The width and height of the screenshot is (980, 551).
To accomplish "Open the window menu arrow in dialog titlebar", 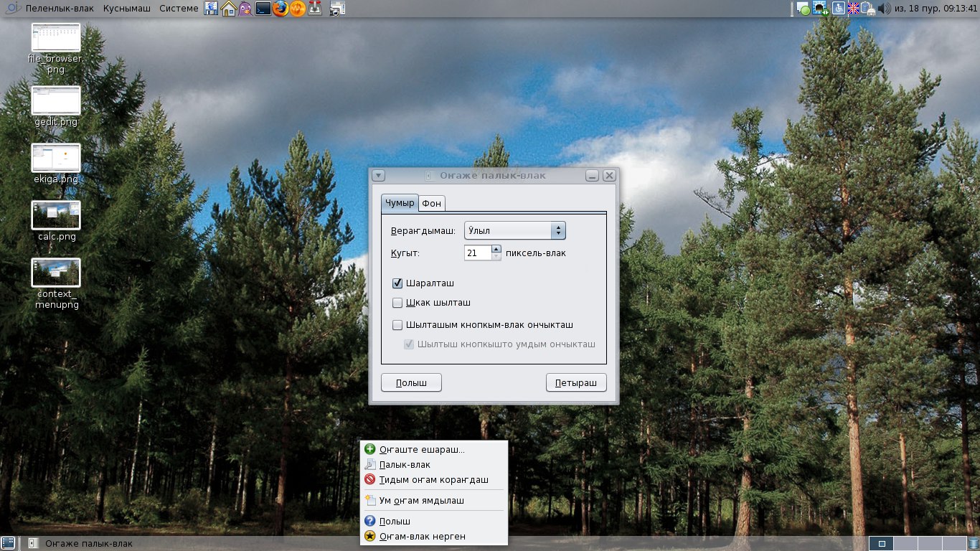I will [x=379, y=176].
